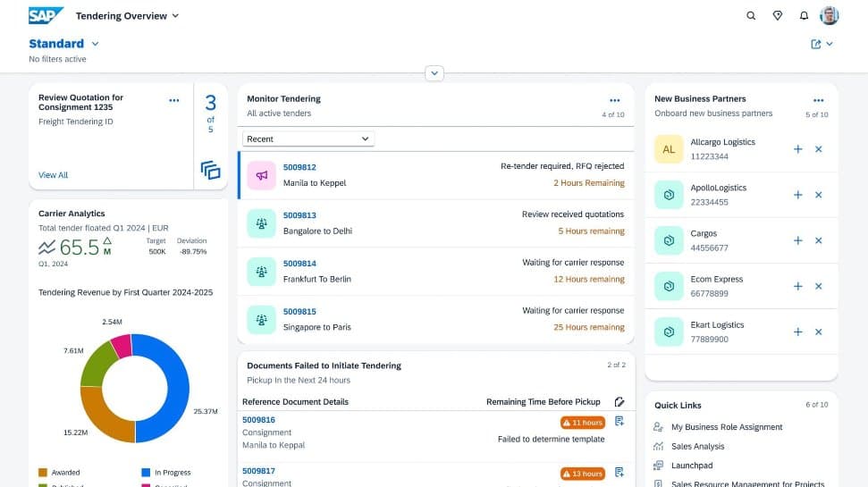The image size is (868, 487).
Task: Open the user profile avatar
Action: pos(830,16)
